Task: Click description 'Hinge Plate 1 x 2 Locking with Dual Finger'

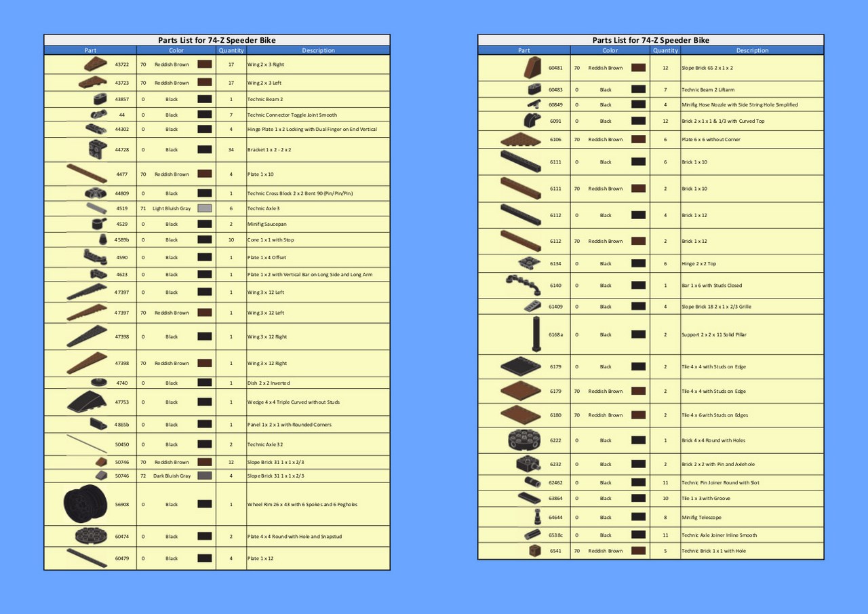Action: 312,129
